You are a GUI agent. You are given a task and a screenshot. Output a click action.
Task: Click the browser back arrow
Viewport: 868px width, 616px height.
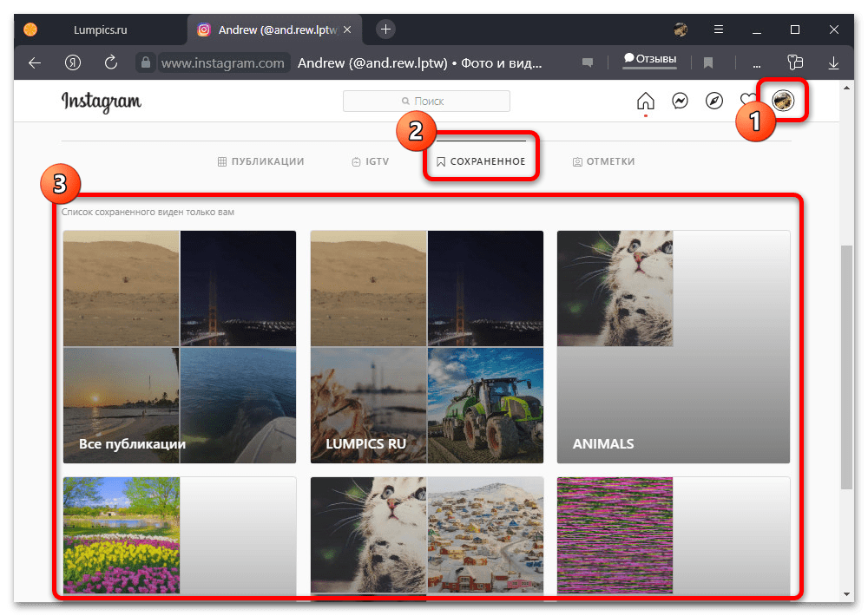[35, 62]
